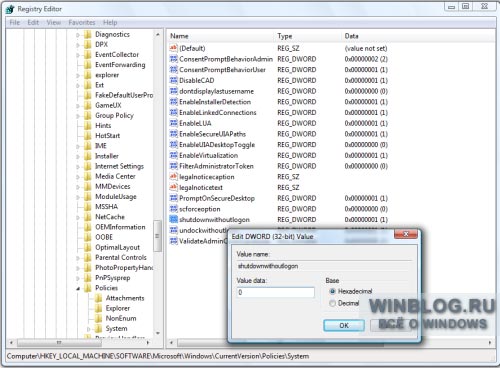Expand the MMDevices tree node
The width and height of the screenshot is (500, 368).
pyautogui.click(x=78, y=187)
